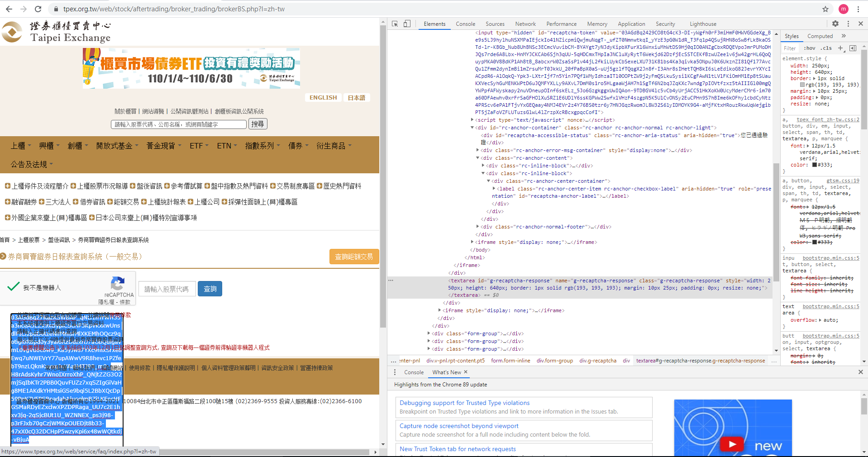Expand the 黃金現貨 navigation menu
The width and height of the screenshot is (868, 457).
pyautogui.click(x=164, y=146)
